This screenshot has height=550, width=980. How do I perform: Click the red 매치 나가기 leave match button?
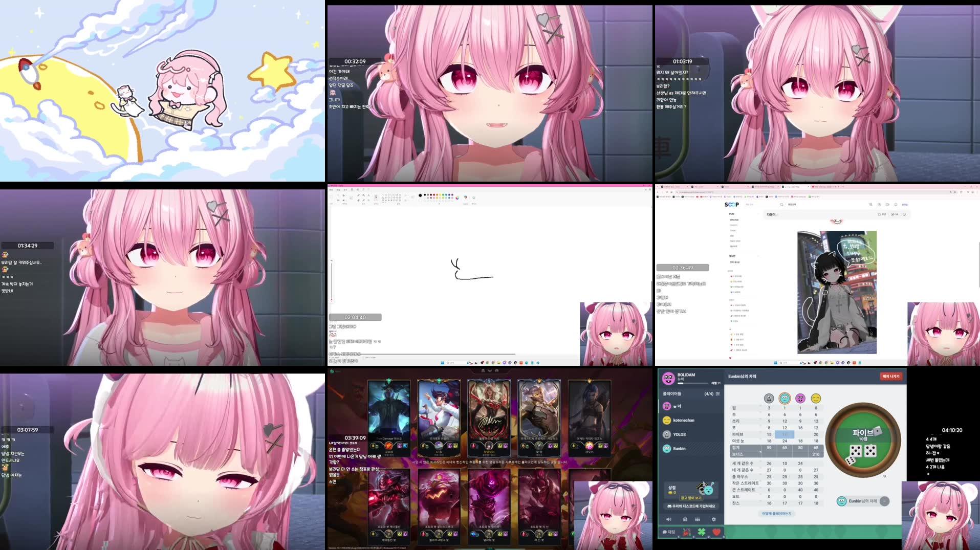pyautogui.click(x=890, y=377)
